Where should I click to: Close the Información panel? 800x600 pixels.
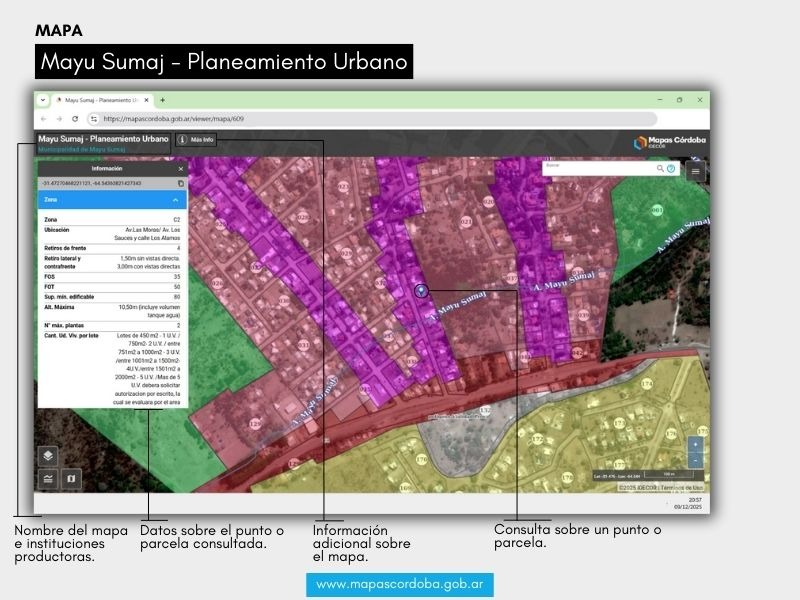(181, 169)
